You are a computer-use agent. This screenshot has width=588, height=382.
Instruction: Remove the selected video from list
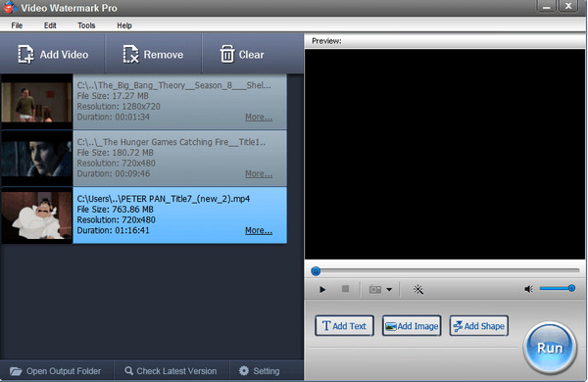(x=153, y=54)
